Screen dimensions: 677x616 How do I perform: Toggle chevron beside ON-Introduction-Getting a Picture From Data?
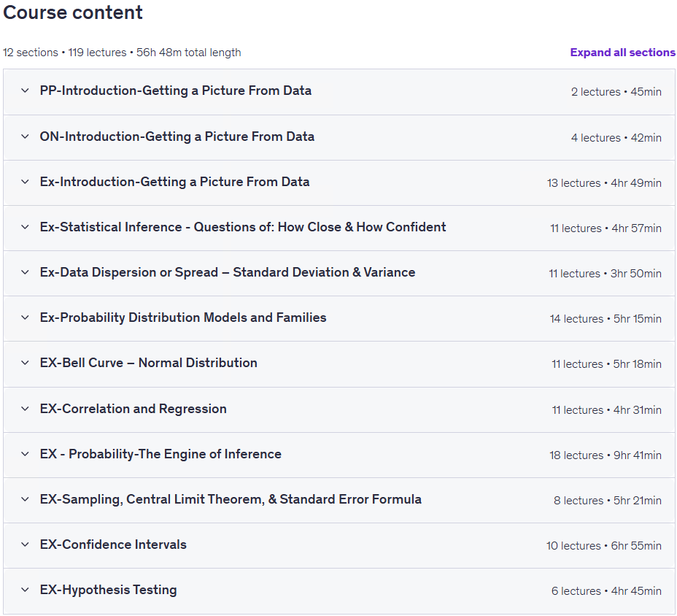pos(25,136)
